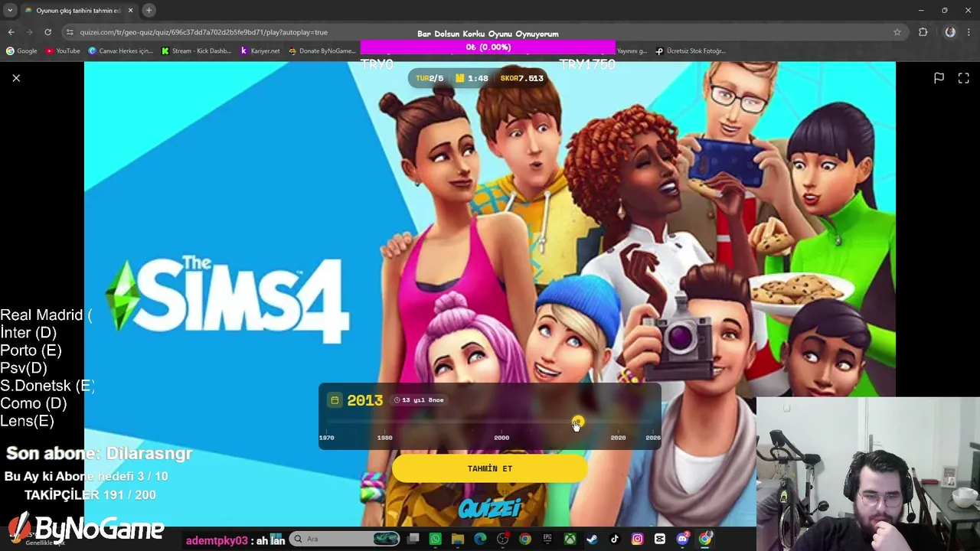The height and width of the screenshot is (551, 980).
Task: Reload the quizei page
Action: [x=47, y=32]
